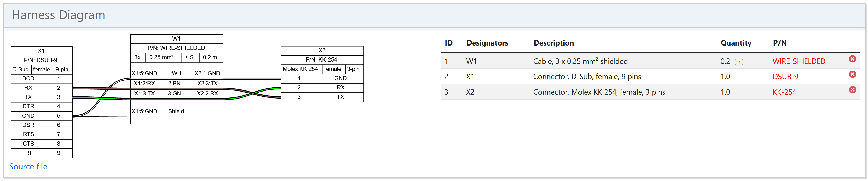Remove the W1 cable row with red X

pos(852,59)
